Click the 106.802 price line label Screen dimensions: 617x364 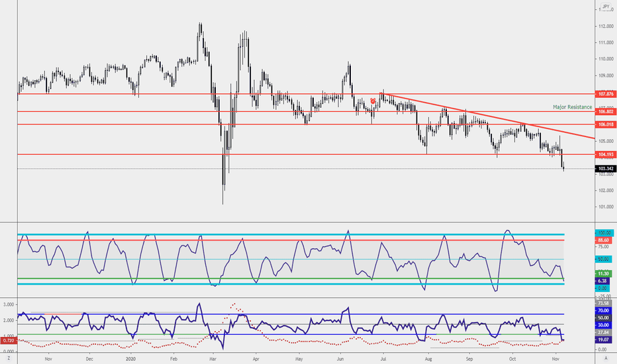606,112
